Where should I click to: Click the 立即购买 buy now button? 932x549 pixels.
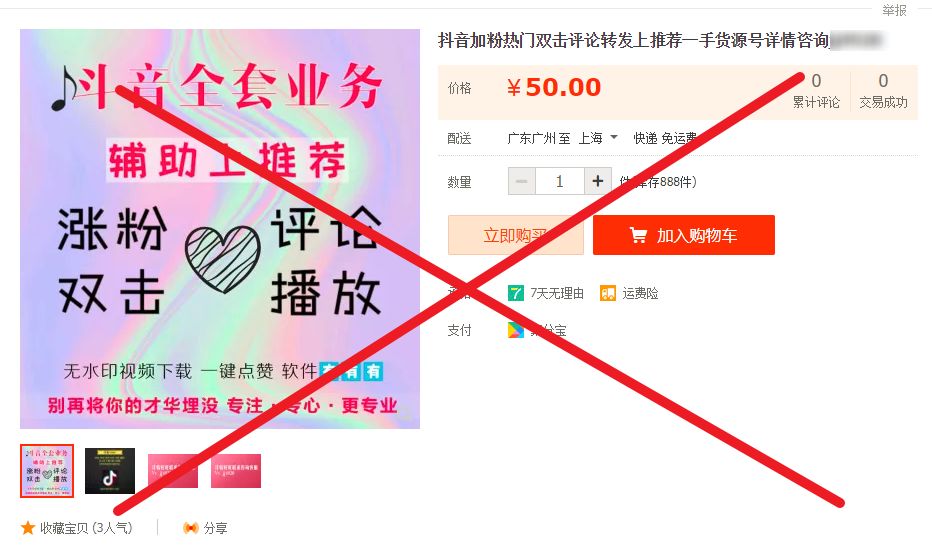point(515,235)
